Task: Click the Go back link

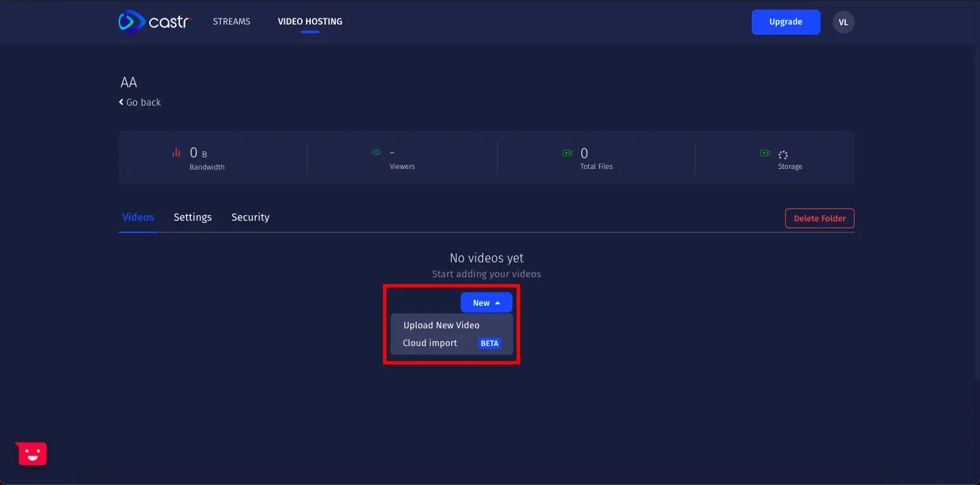Action: (140, 102)
